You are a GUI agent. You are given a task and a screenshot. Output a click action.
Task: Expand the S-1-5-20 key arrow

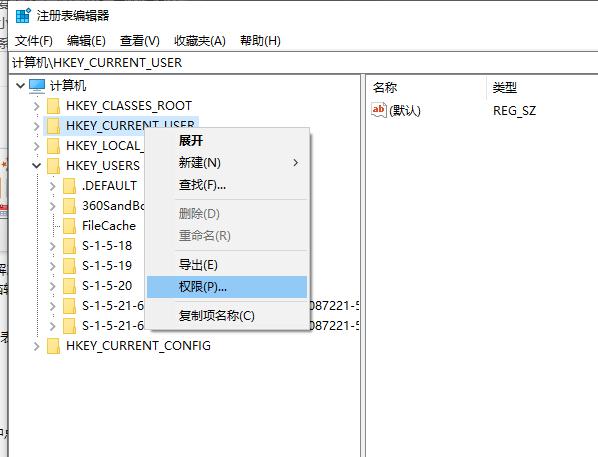[53, 286]
